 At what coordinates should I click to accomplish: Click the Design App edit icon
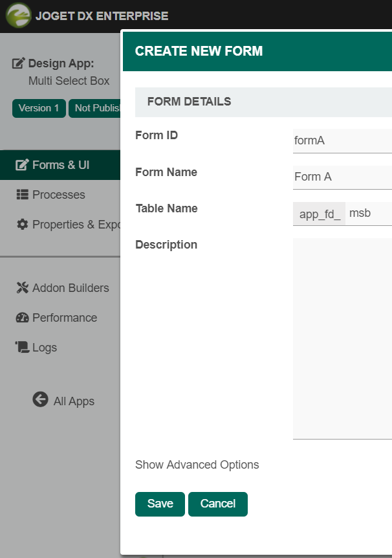click(x=19, y=63)
